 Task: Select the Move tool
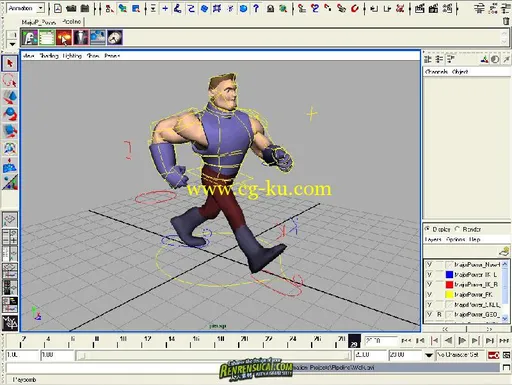tap(10, 97)
